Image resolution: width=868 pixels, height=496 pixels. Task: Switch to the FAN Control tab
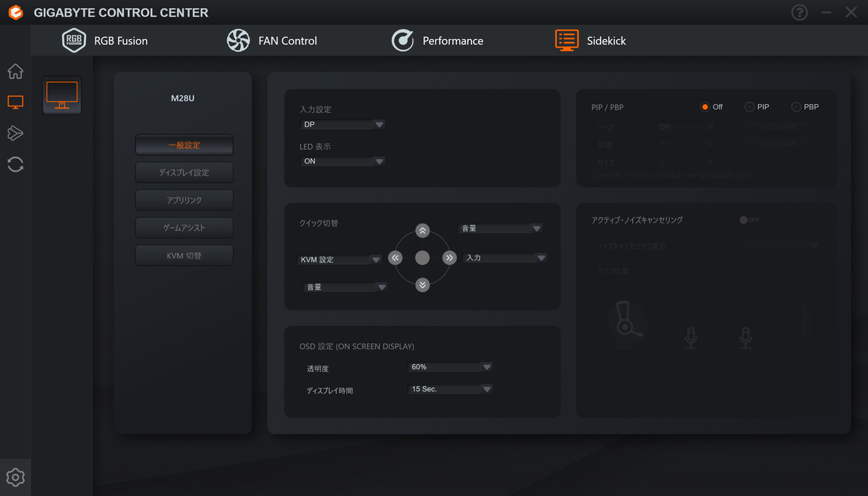(x=272, y=40)
